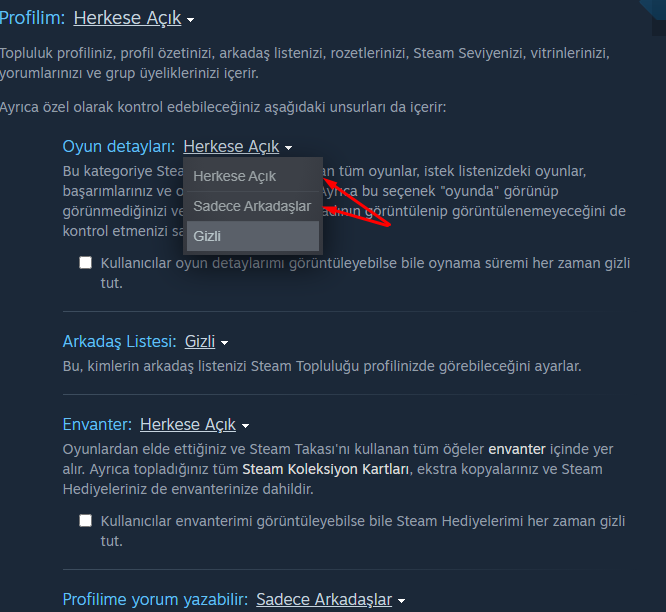Choose 'Herkese Açık' in the open menu
Screen dimensions: 666x612
click(253, 176)
